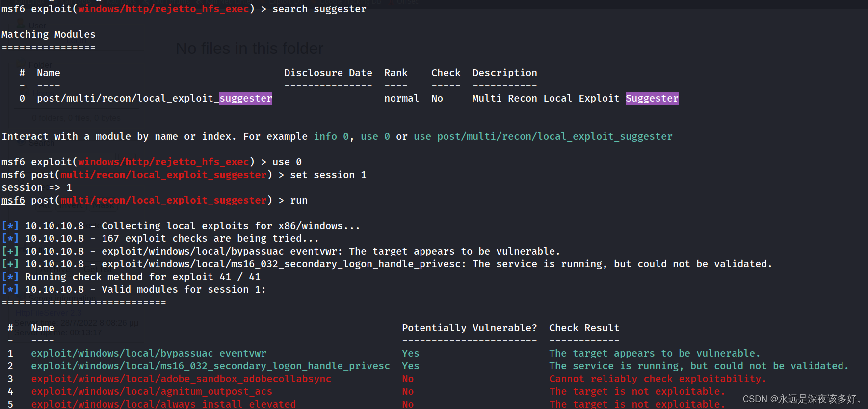Select 'post/multi/recon/local_exploit_suggester' in the Matching Modules row
Image resolution: width=868 pixels, height=409 pixels.
155,98
